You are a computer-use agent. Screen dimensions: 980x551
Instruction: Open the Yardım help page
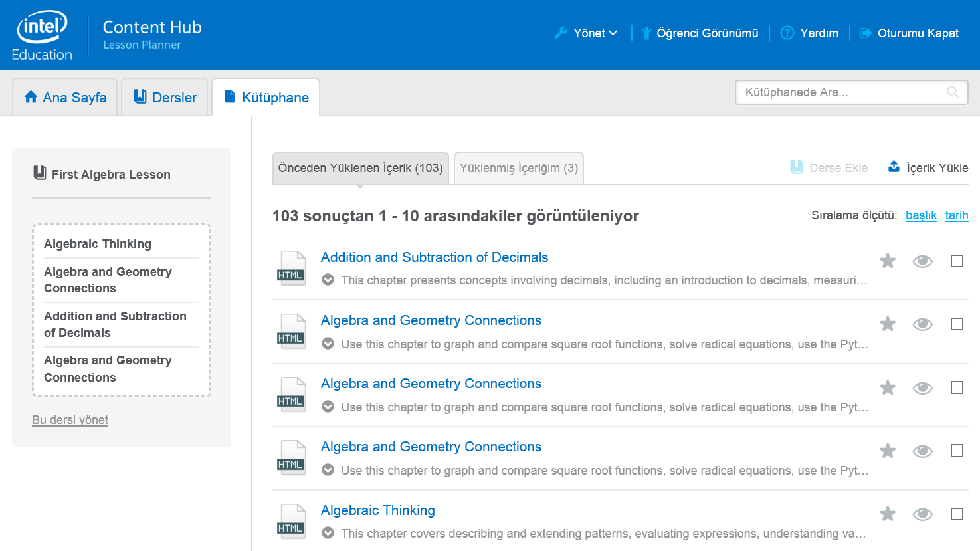click(819, 33)
